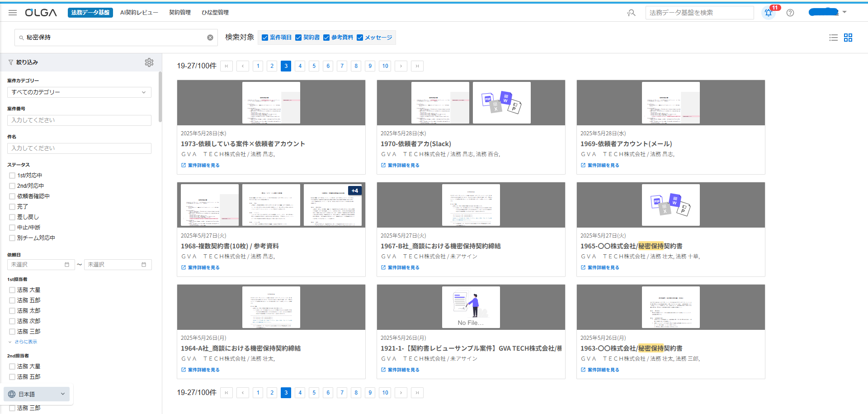868x414 pixels.
Task: Uncheck 参考資料 search target
Action: click(x=326, y=38)
